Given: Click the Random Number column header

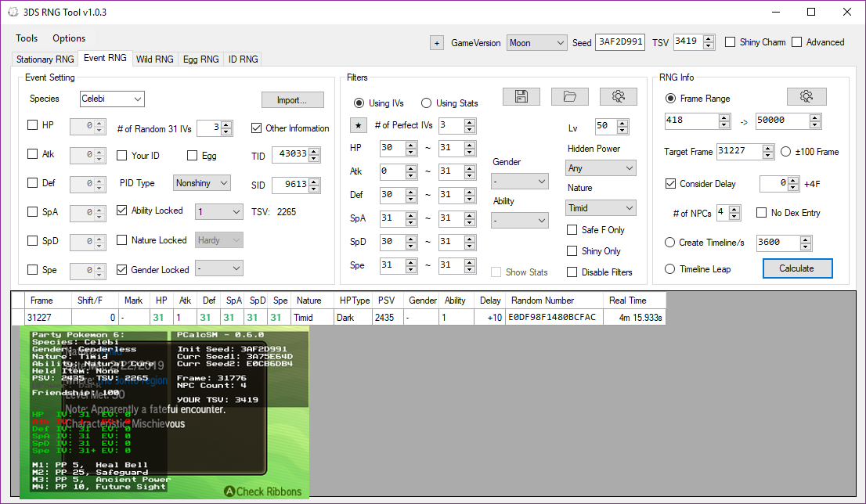Looking at the screenshot, I should (x=554, y=301).
